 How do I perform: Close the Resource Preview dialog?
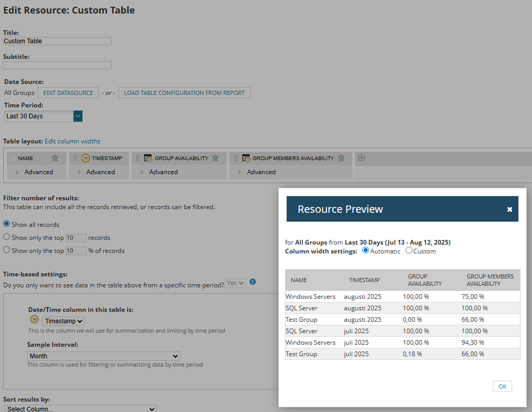[x=509, y=209]
